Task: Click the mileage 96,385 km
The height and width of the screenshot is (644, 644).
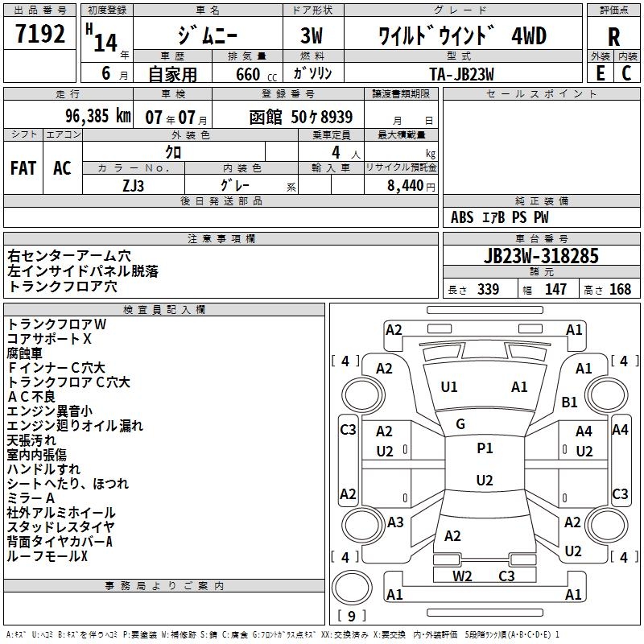Action: pyautogui.click(x=98, y=116)
